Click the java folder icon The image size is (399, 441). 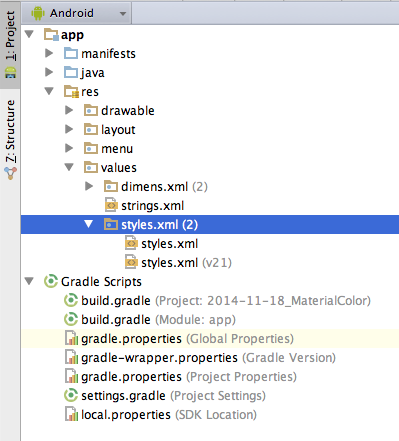point(71,72)
